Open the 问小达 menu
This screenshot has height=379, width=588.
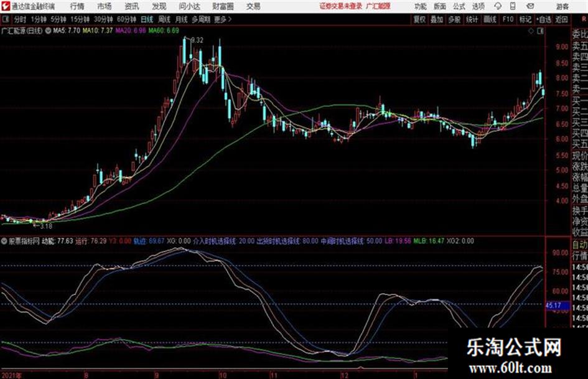[x=190, y=6]
